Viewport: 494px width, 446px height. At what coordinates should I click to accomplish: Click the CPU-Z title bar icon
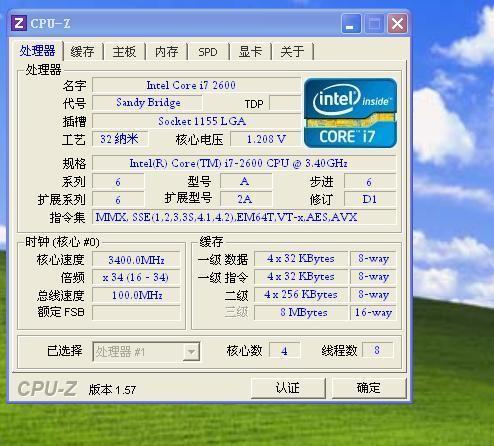19,23
